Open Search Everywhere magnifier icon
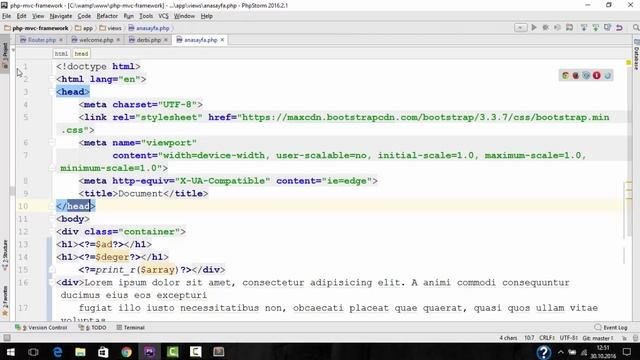Image resolution: width=640 pixels, height=360 pixels. [x=636, y=28]
